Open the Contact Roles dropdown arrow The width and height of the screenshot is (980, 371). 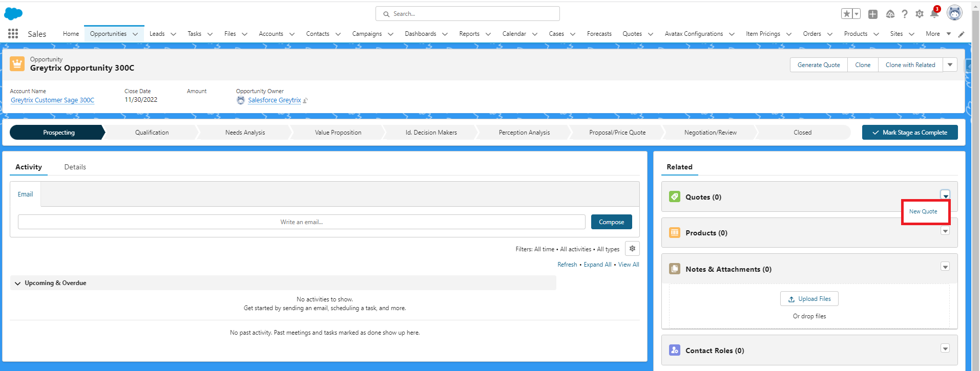tap(945, 348)
